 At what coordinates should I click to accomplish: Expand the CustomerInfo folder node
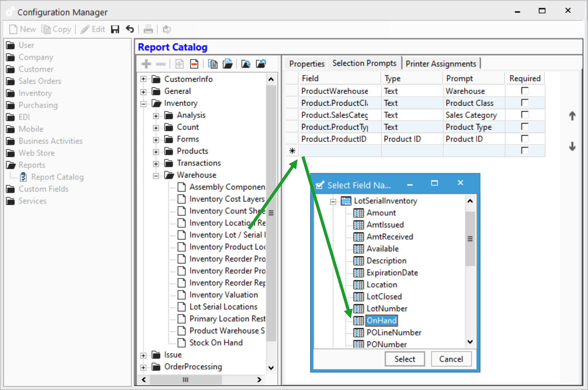143,79
